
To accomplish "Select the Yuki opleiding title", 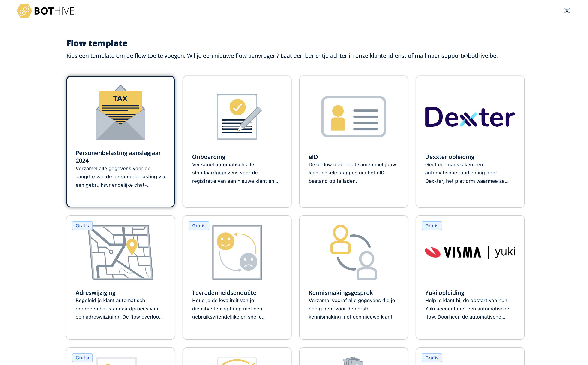I will pos(444,292).
